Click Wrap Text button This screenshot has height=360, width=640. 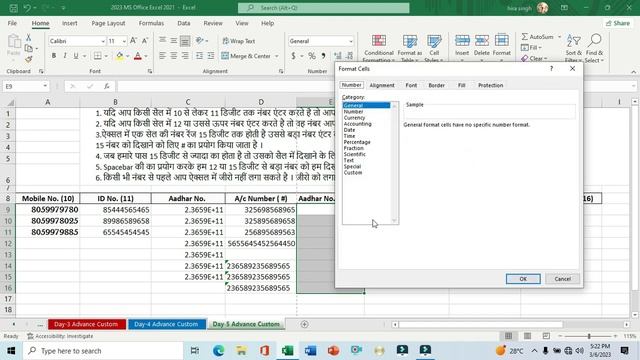(x=239, y=41)
